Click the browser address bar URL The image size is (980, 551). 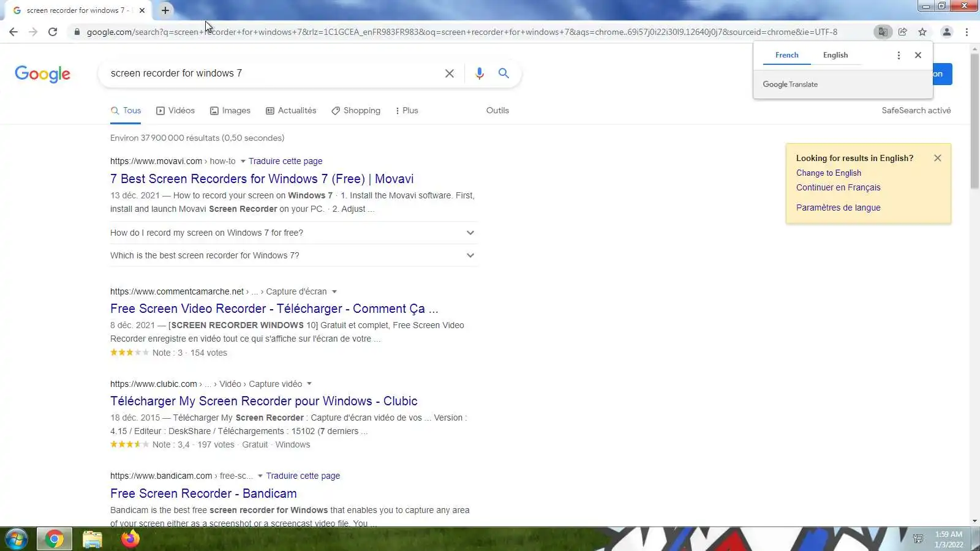(462, 32)
